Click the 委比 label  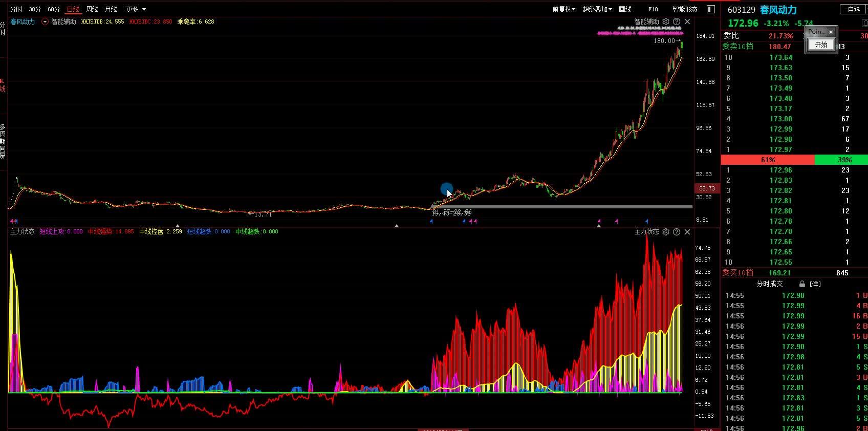(x=731, y=36)
